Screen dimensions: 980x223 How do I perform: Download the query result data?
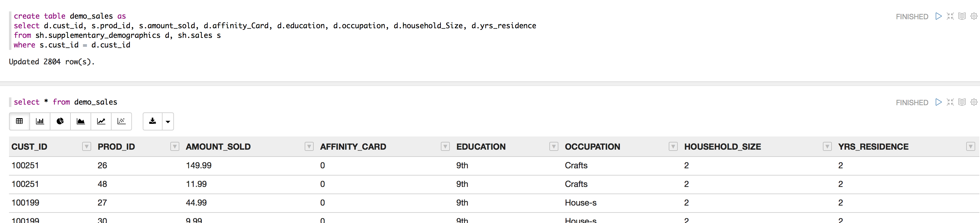pyautogui.click(x=153, y=121)
